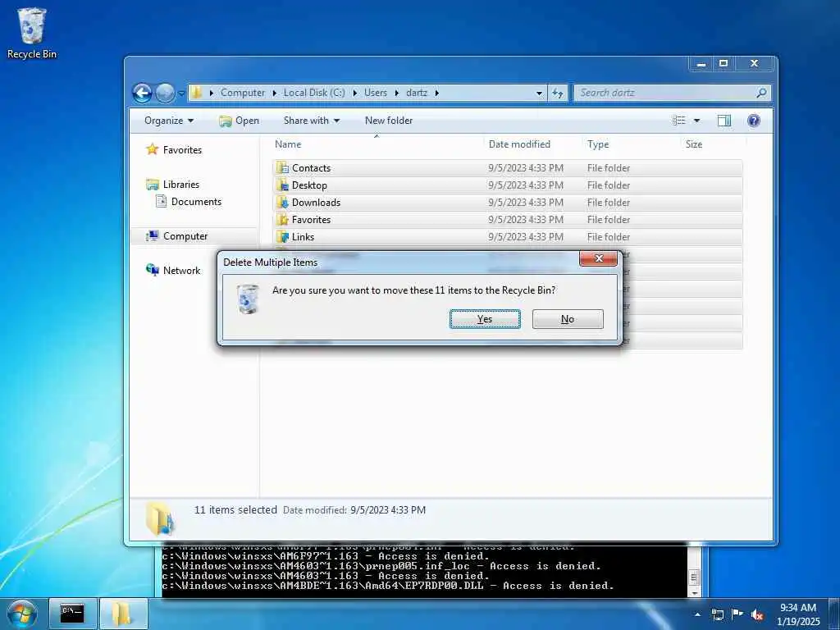The width and height of the screenshot is (840, 630).
Task: Open Explorer help question mark icon
Action: click(x=754, y=121)
